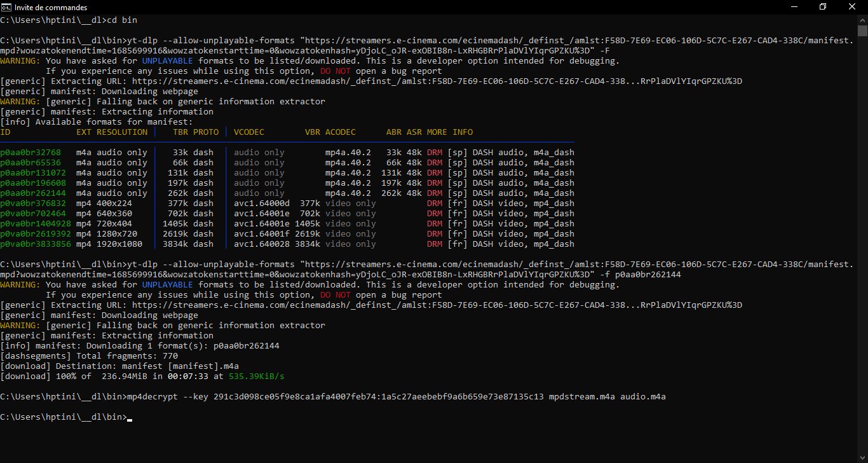The width and height of the screenshot is (868, 463).
Task: Click the scrollbar down arrow
Action: click(862, 457)
